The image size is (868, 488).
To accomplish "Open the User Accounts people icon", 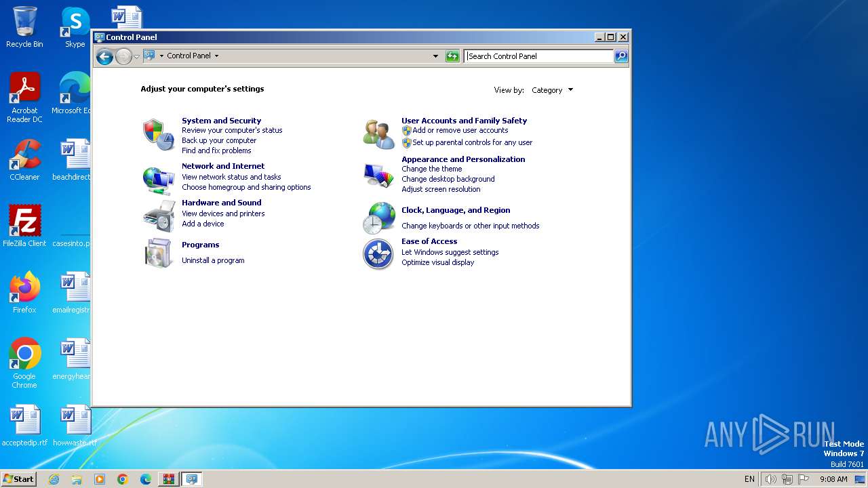I will 378,134.
